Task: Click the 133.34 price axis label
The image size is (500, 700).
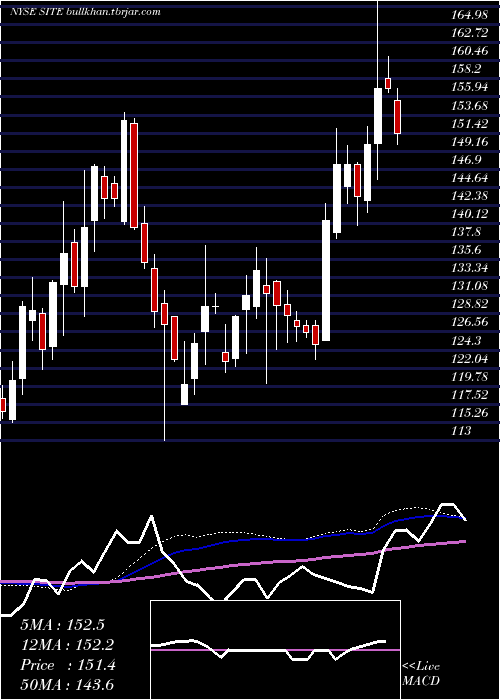Action: coord(470,268)
